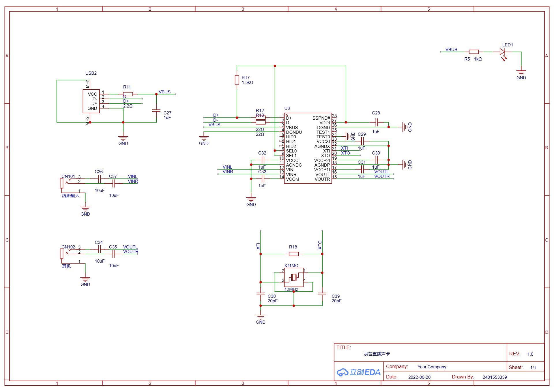Click the date 2022-06-20 field
This screenshot has height=392, width=554.
(x=419, y=377)
